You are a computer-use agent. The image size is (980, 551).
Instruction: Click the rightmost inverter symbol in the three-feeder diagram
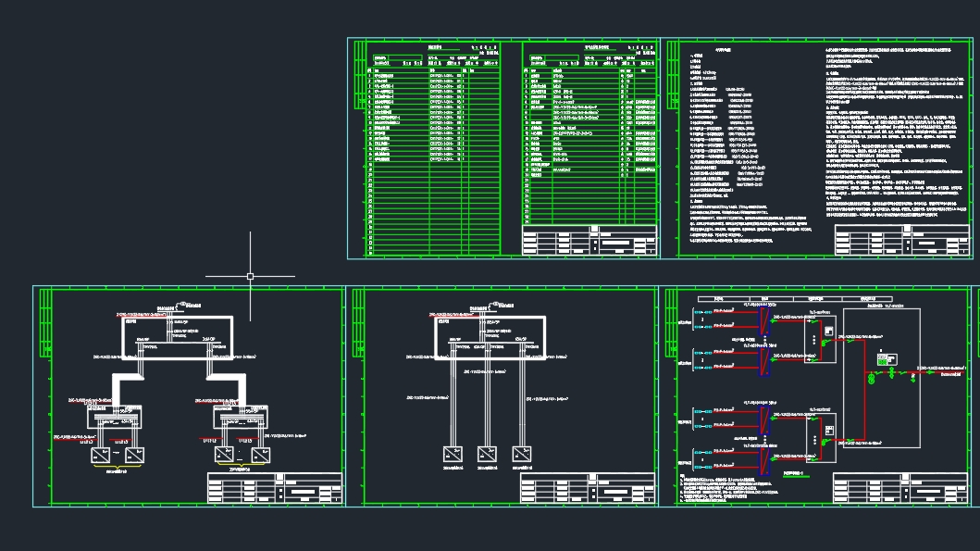pyautogui.click(x=522, y=454)
